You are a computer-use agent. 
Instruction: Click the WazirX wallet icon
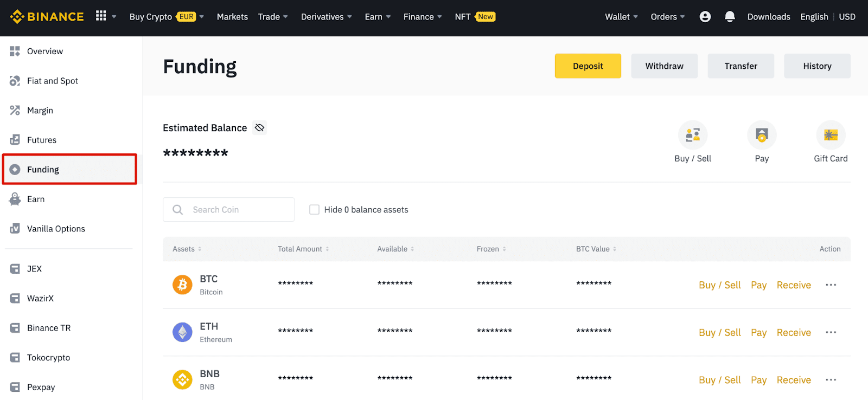tap(15, 299)
